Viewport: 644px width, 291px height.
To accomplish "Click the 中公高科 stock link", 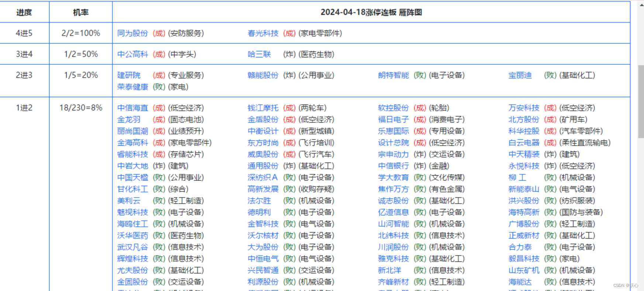I will coord(132,54).
